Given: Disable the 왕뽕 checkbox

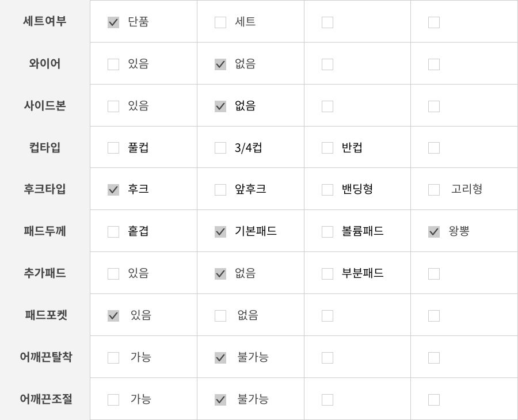Looking at the screenshot, I should 434,232.
